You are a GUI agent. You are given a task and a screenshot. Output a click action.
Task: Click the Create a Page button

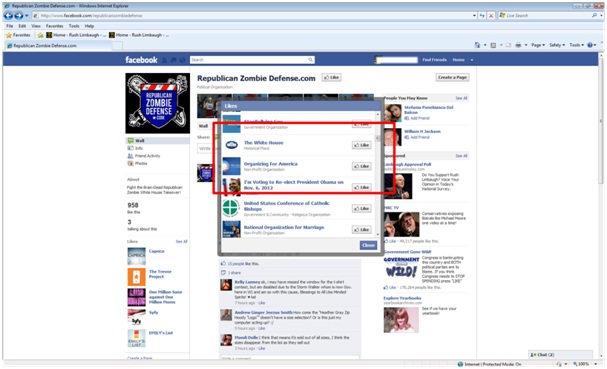click(452, 77)
